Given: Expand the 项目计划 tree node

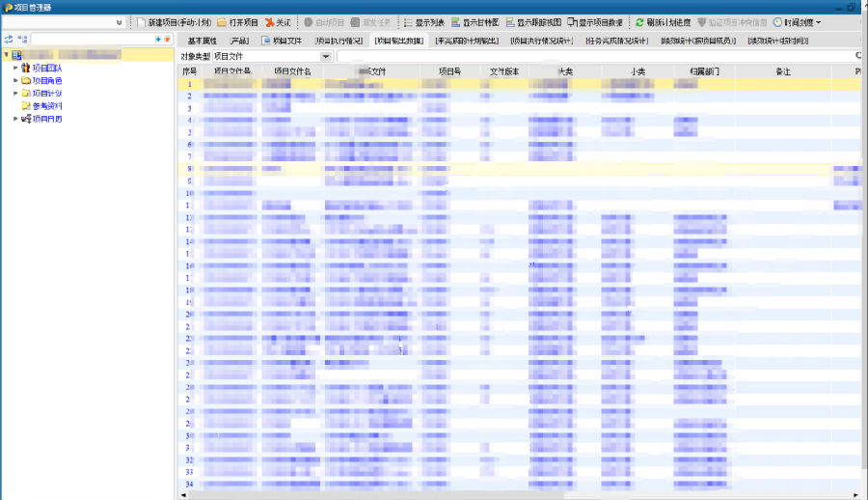Looking at the screenshot, I should pyautogui.click(x=15, y=93).
